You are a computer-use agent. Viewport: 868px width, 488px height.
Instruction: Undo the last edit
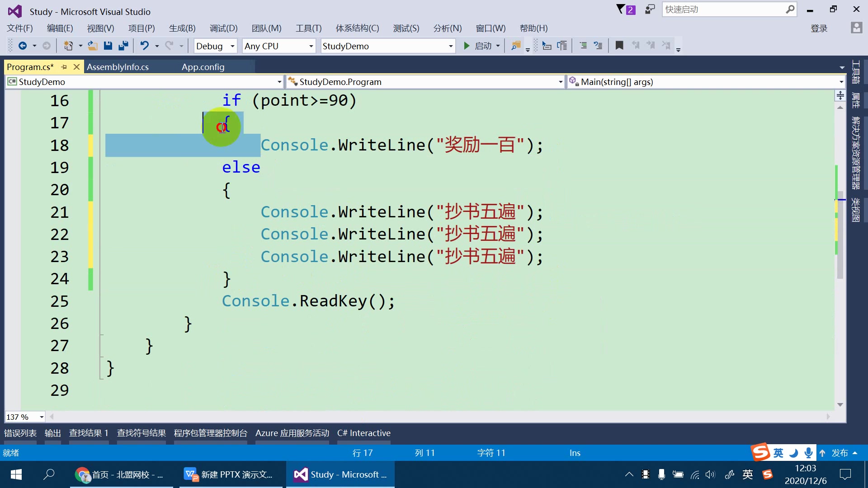(x=145, y=46)
